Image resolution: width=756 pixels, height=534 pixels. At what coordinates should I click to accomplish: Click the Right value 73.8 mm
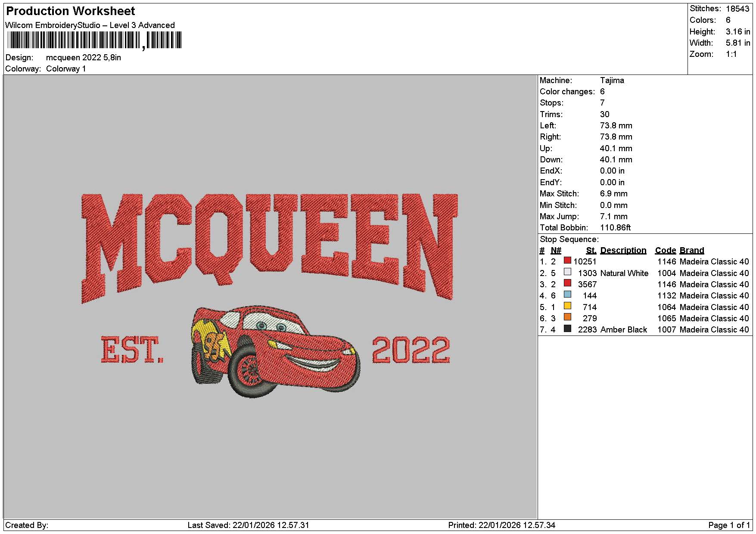pyautogui.click(x=616, y=137)
